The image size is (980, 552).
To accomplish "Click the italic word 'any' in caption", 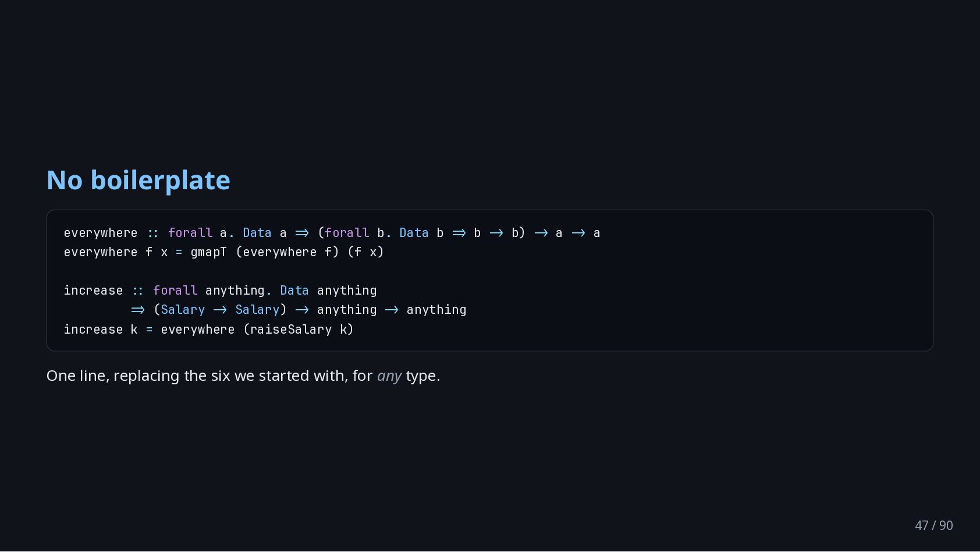I will pos(389,376).
